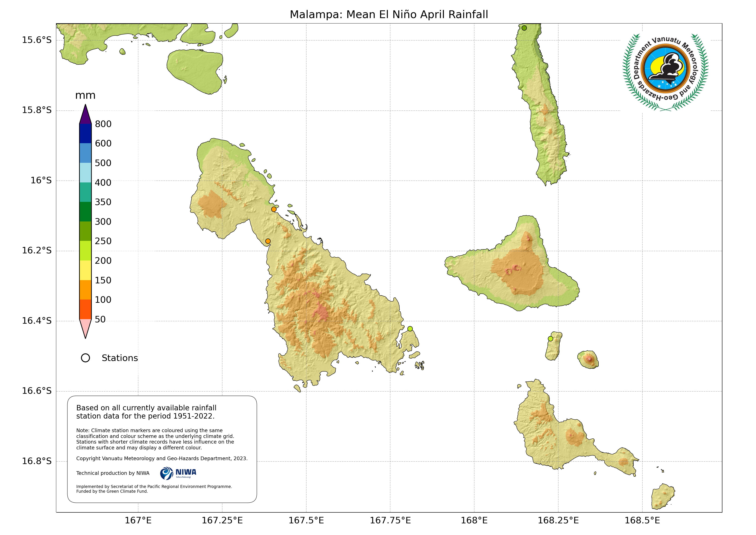Click the southern orange station marker on Malekula
This screenshot has width=756, height=535.
point(268,241)
